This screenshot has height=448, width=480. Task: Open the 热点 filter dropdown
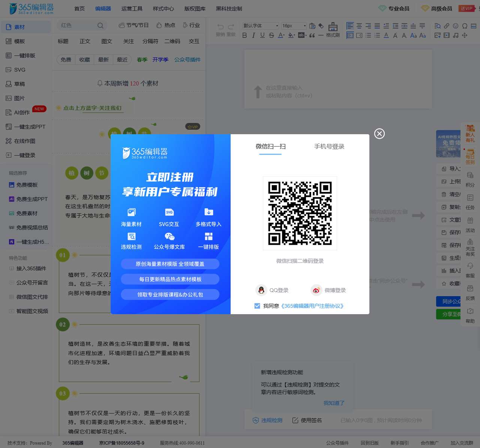point(165,25)
